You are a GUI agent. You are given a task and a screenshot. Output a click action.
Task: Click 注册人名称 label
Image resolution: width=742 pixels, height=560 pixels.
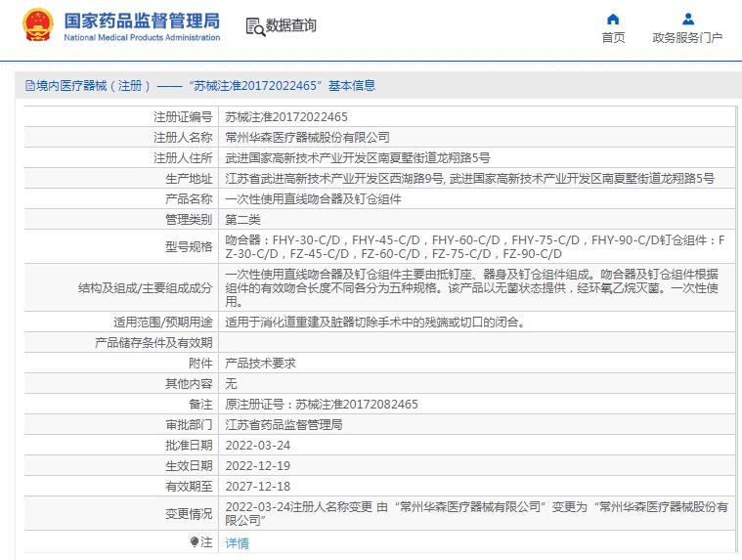[x=183, y=137]
